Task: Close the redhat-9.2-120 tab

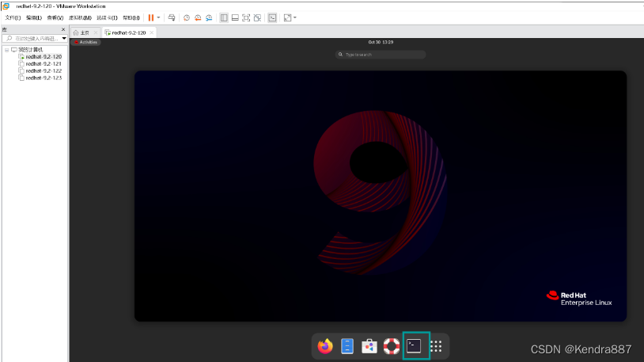Action: pos(152,32)
